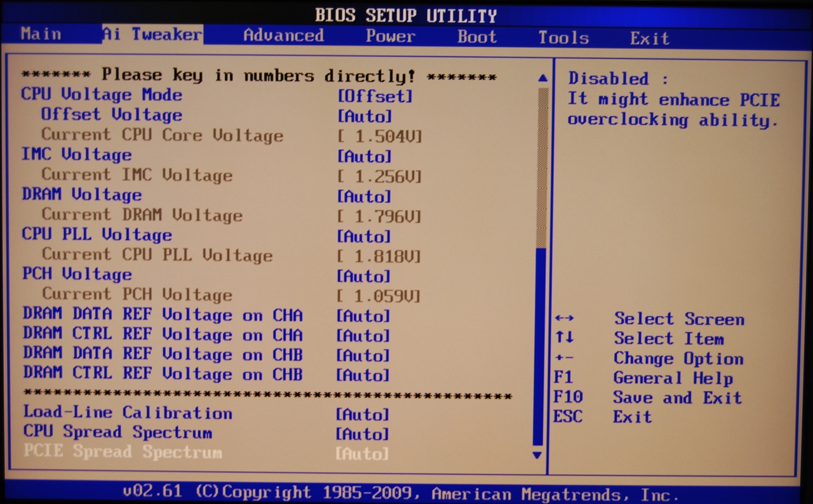Click the scrollbar up arrow
This screenshot has height=504, width=813.
(x=542, y=78)
